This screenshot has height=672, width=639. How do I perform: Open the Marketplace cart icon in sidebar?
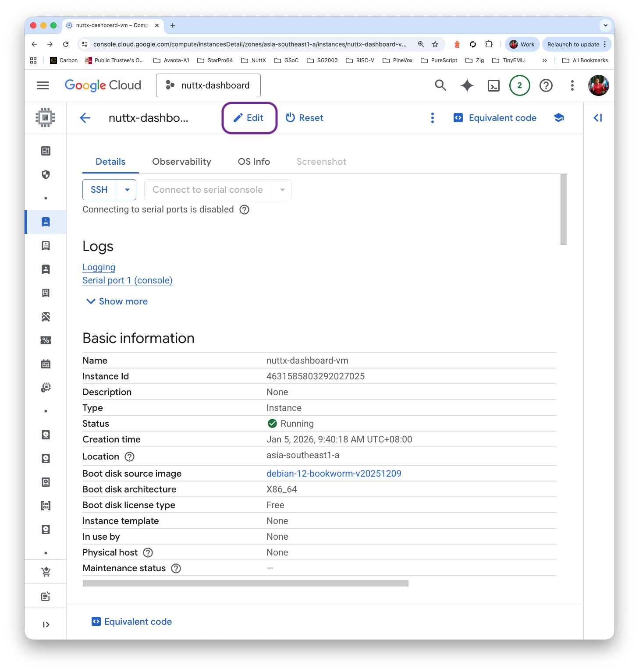[x=46, y=572]
